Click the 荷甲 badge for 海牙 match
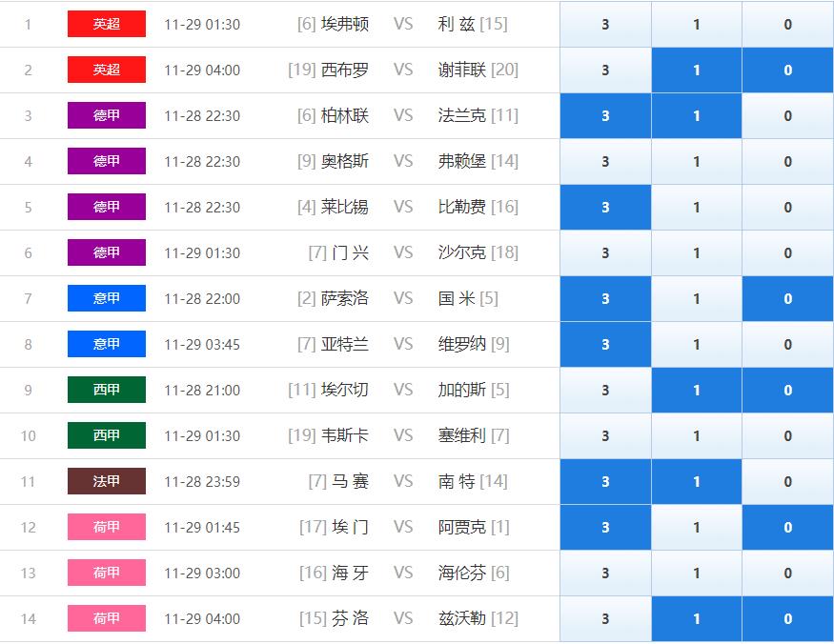Viewport: 834px width, 644px height. pos(107,573)
